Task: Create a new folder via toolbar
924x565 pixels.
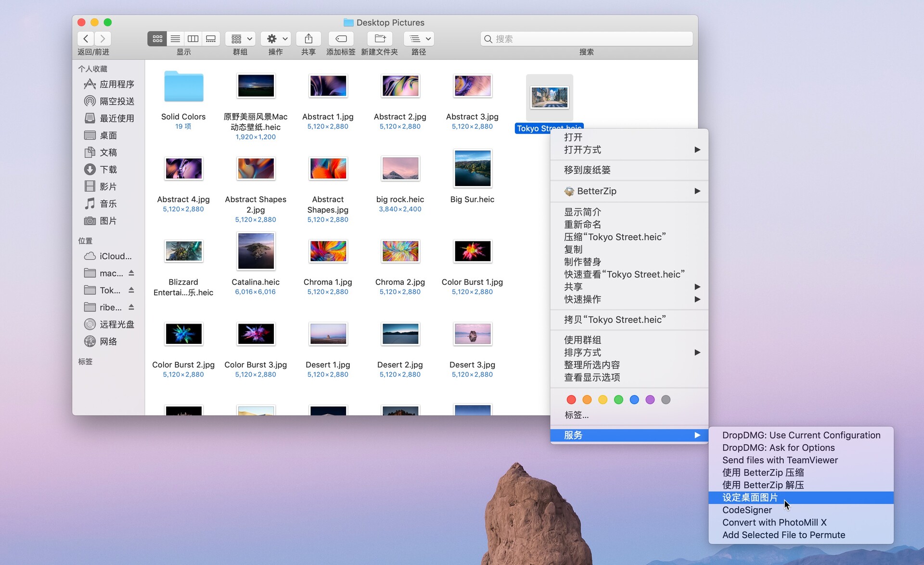Action: click(380, 39)
